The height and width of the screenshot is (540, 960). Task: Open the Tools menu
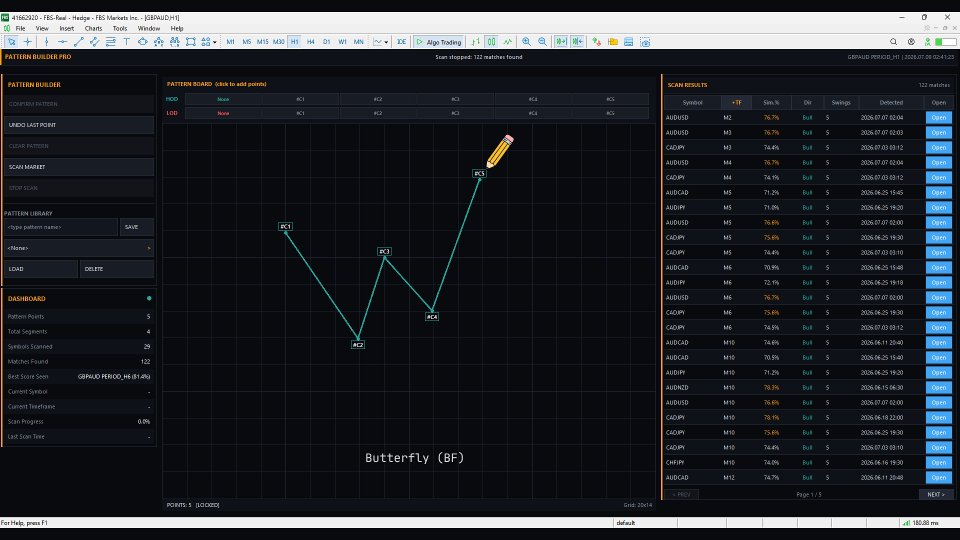[120, 28]
